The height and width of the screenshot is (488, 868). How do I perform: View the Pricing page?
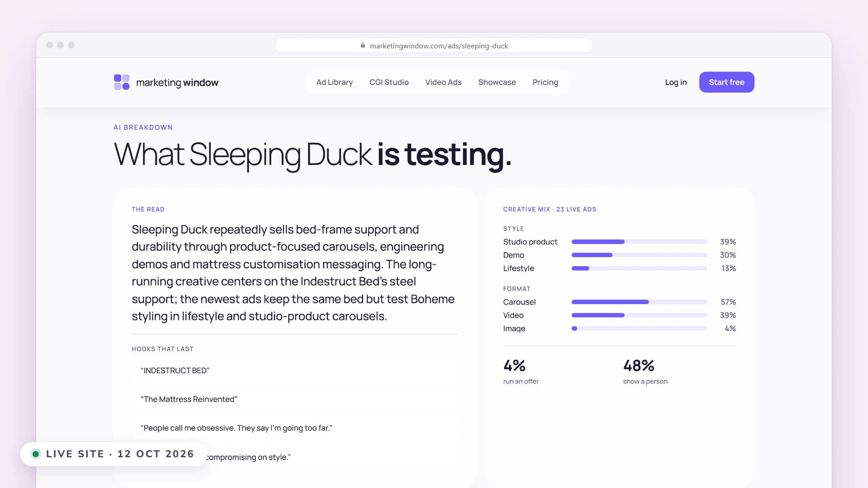pyautogui.click(x=545, y=82)
